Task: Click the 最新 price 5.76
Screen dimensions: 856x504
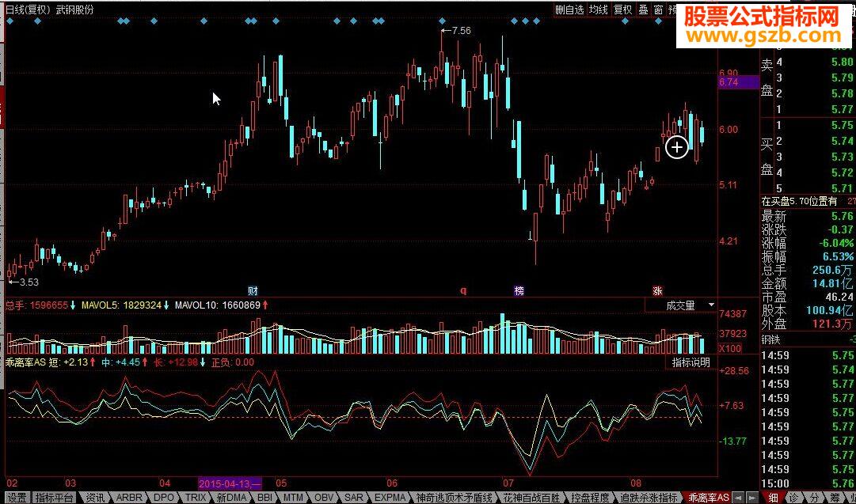Action: [x=843, y=216]
